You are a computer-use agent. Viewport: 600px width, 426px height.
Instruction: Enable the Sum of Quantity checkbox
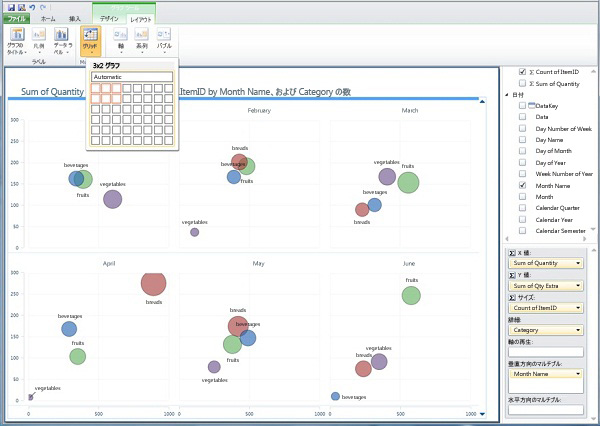click(x=523, y=84)
